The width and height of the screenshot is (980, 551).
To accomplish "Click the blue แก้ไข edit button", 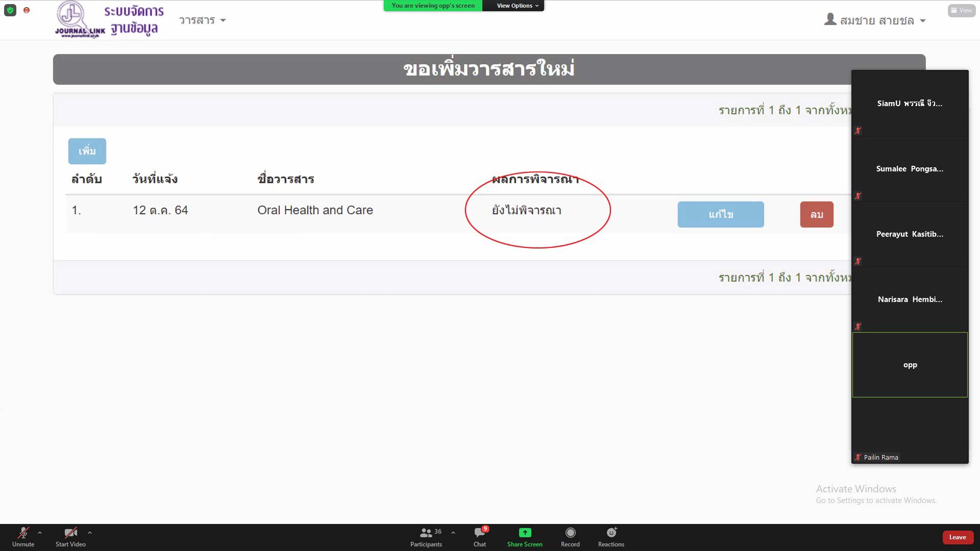I will pyautogui.click(x=720, y=214).
